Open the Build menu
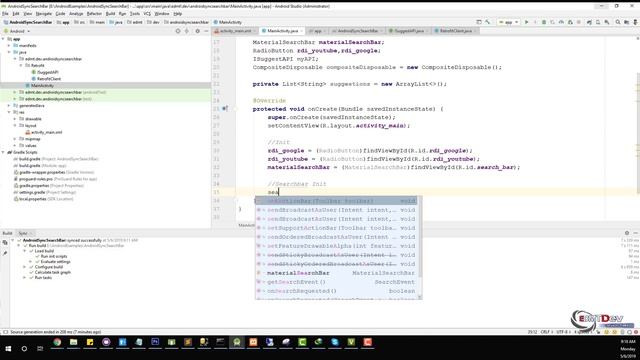 pyautogui.click(x=110, y=13)
